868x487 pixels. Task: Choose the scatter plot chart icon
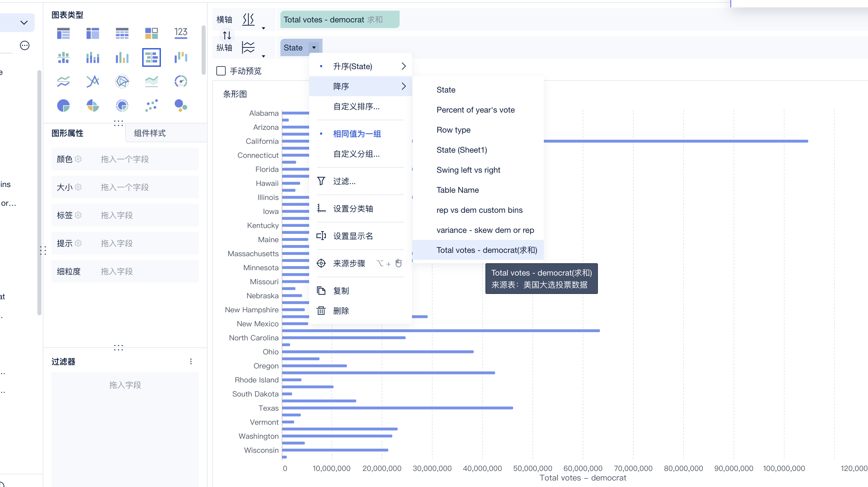[151, 106]
